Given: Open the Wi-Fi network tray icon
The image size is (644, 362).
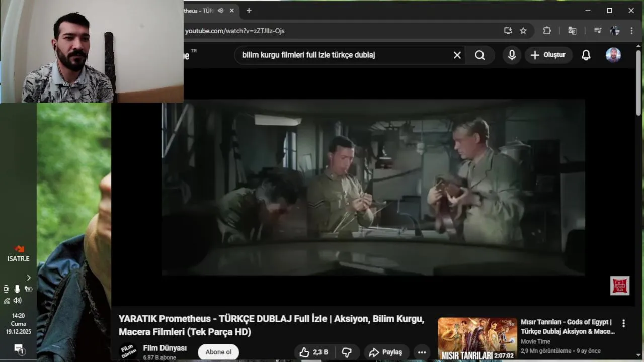Looking at the screenshot, I should point(7,300).
